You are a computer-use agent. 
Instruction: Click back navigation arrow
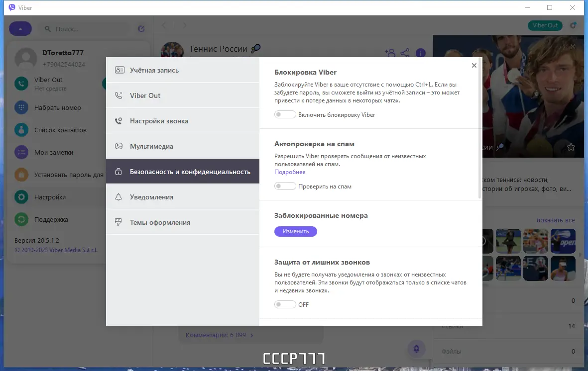164,25
